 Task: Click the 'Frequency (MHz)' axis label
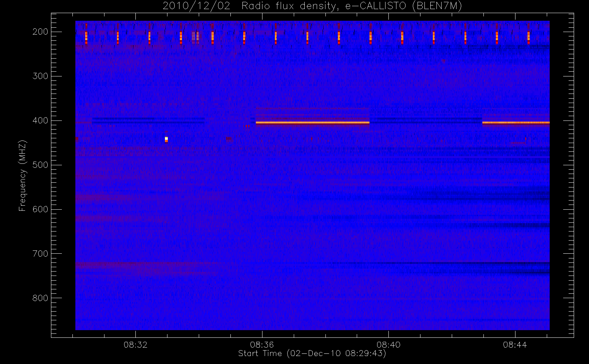[23, 175]
